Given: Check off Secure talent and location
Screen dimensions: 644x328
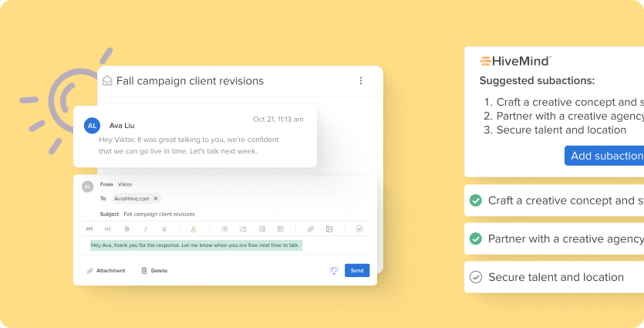Looking at the screenshot, I should pyautogui.click(x=476, y=277).
